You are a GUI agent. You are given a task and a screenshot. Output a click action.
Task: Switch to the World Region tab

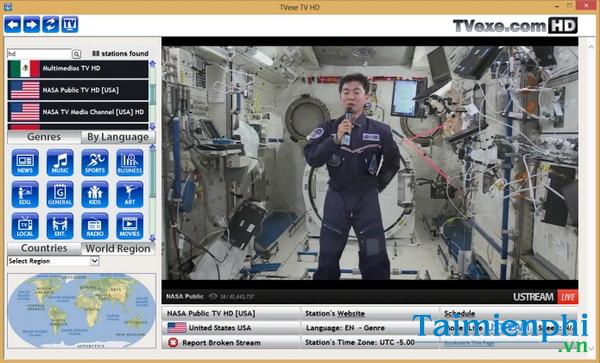pyautogui.click(x=118, y=248)
